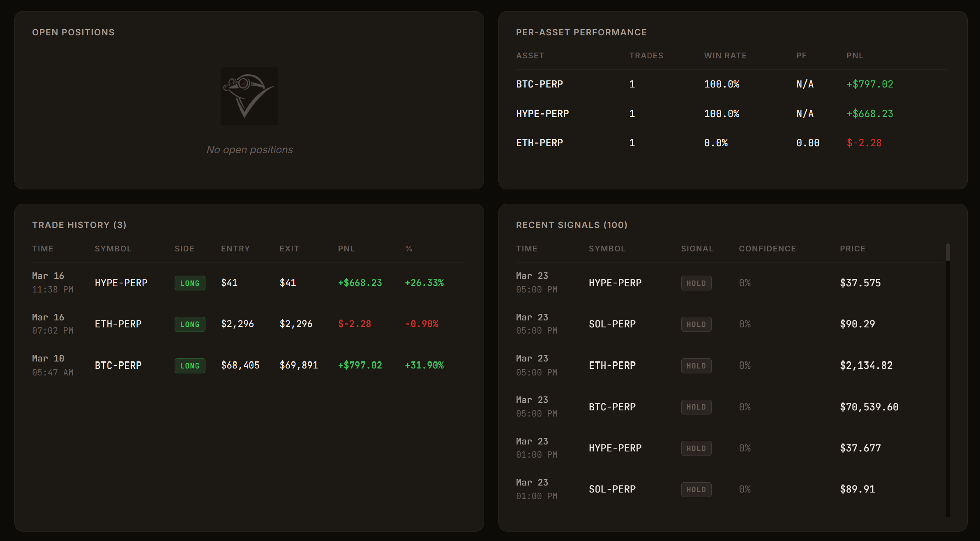
Task: Click the frog mascot image in Open Positions
Action: (249, 96)
